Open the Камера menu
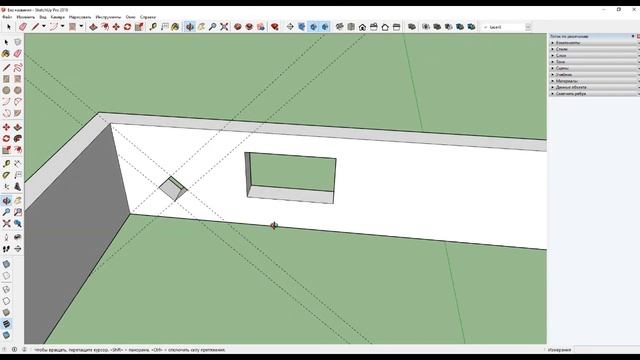640x360 pixels. point(58,17)
